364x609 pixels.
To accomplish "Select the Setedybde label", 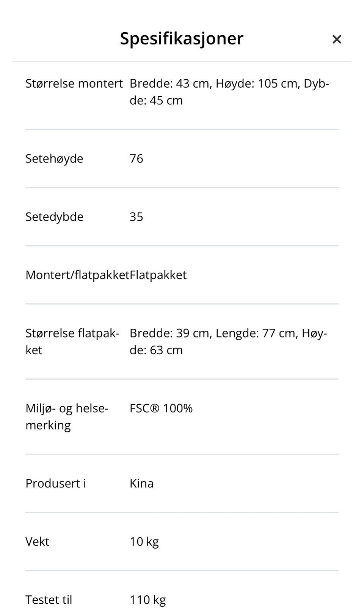I will coord(55,217).
